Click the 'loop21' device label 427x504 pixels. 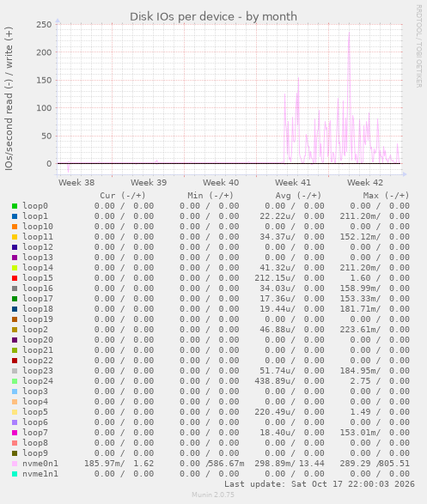tap(38, 350)
